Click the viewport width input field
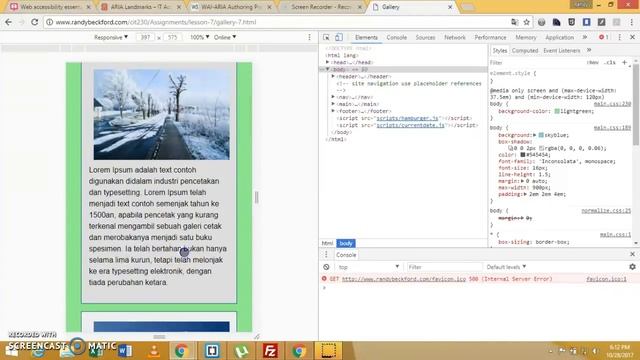 click(145, 37)
